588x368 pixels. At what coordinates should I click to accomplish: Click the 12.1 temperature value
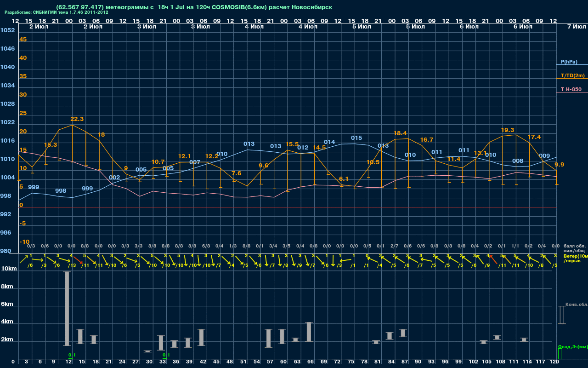coord(184,156)
